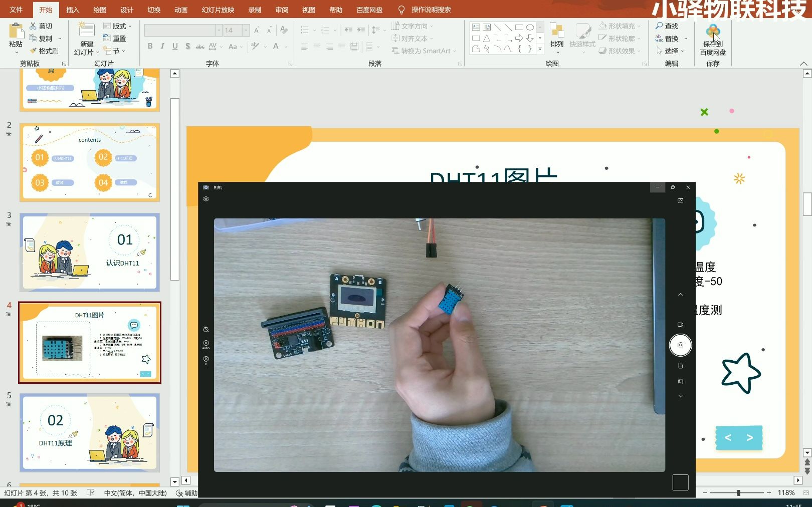Cut selection with 剪切 scissors button

(x=41, y=26)
